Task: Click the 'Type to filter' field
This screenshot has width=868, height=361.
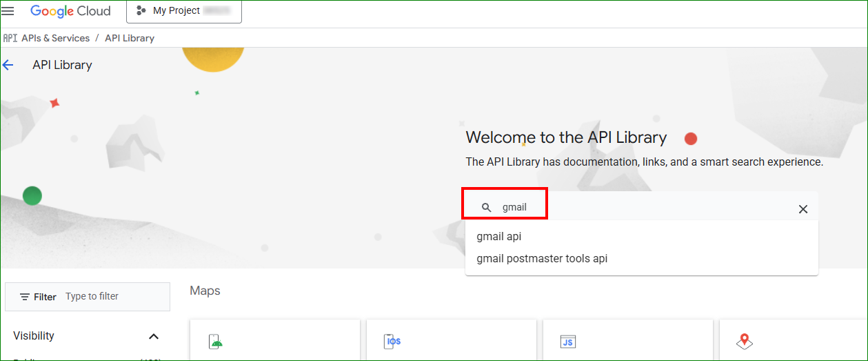Action: coord(114,296)
